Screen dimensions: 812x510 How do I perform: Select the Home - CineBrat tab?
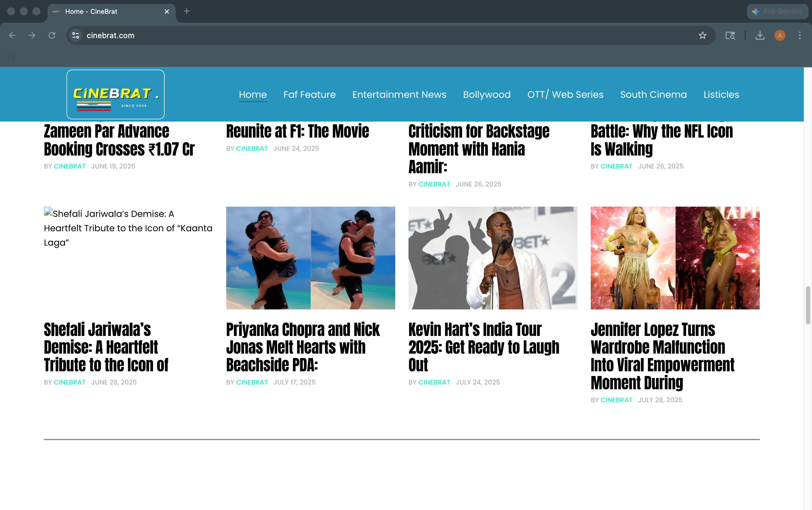pos(111,12)
